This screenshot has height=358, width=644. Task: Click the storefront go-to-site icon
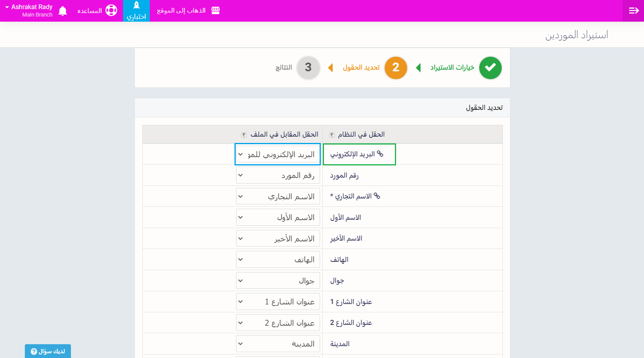click(216, 11)
